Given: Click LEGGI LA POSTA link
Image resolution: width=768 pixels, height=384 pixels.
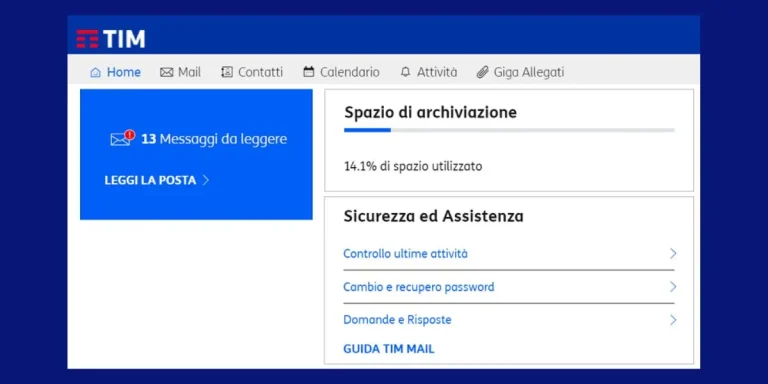Looking at the screenshot, I should [150, 180].
